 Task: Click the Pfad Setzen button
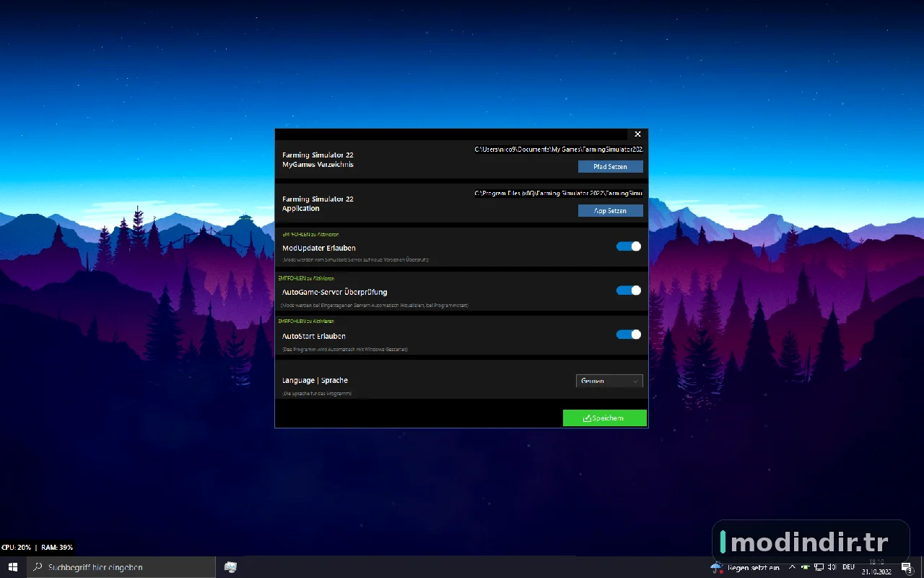tap(610, 167)
